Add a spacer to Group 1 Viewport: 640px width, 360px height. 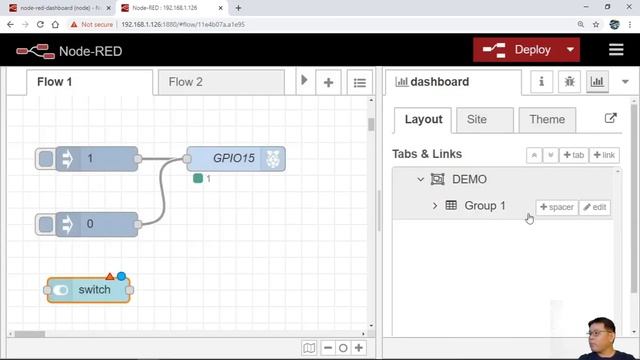click(x=557, y=207)
